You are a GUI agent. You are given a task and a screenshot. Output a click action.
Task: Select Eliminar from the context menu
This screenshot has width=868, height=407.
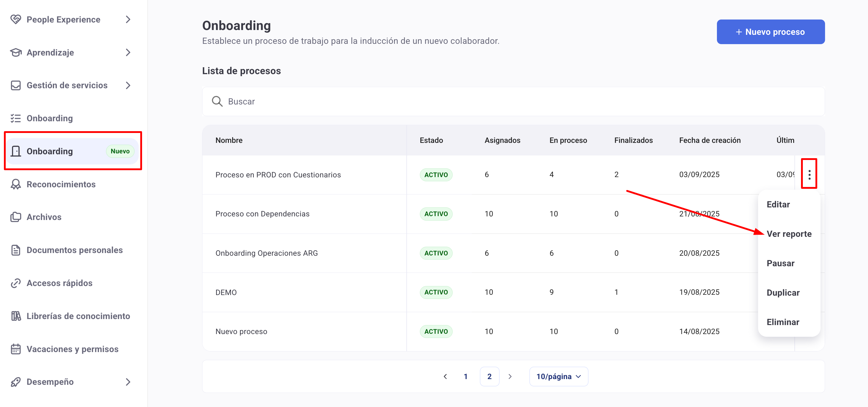[x=783, y=322]
